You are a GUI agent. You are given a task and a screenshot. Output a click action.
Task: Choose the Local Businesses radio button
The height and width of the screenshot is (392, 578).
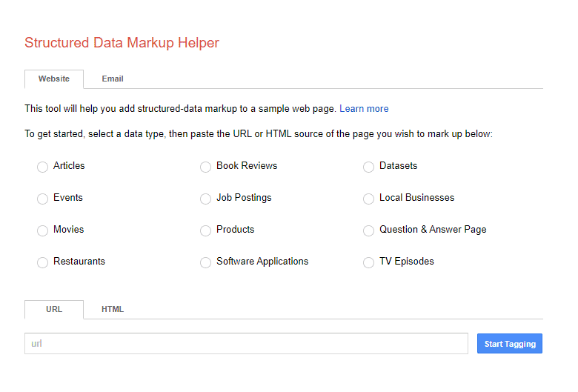(x=368, y=199)
